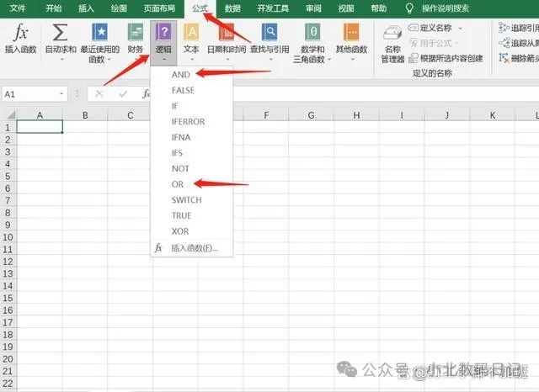Select the column G header
The height and width of the screenshot is (392, 539).
point(311,115)
